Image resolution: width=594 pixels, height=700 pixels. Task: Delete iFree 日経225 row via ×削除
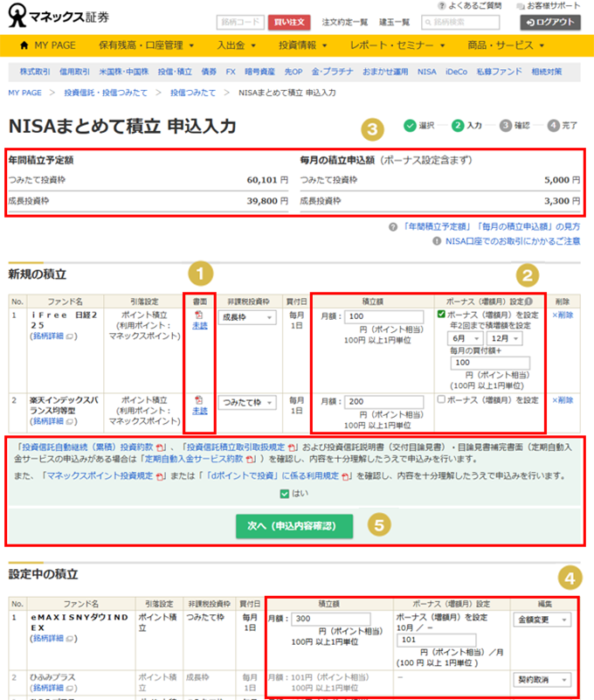[x=563, y=315]
